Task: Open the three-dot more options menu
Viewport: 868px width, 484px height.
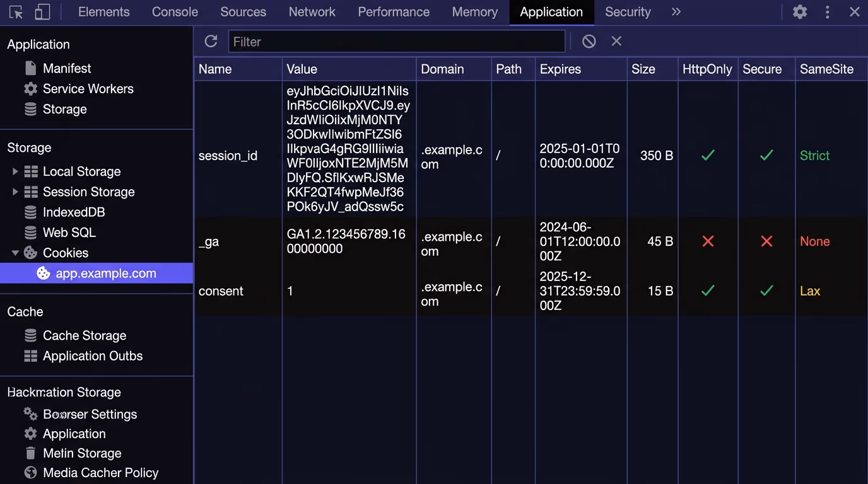Action: (827, 12)
